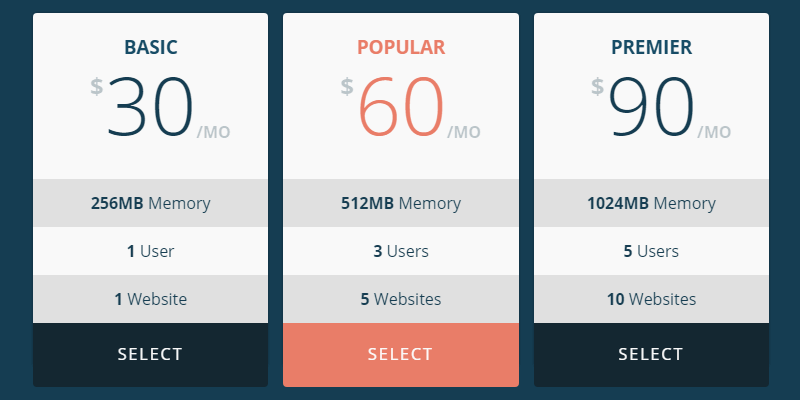Viewport: 800px width, 400px height.
Task: Choose the Popular plan Select button
Action: pos(400,354)
